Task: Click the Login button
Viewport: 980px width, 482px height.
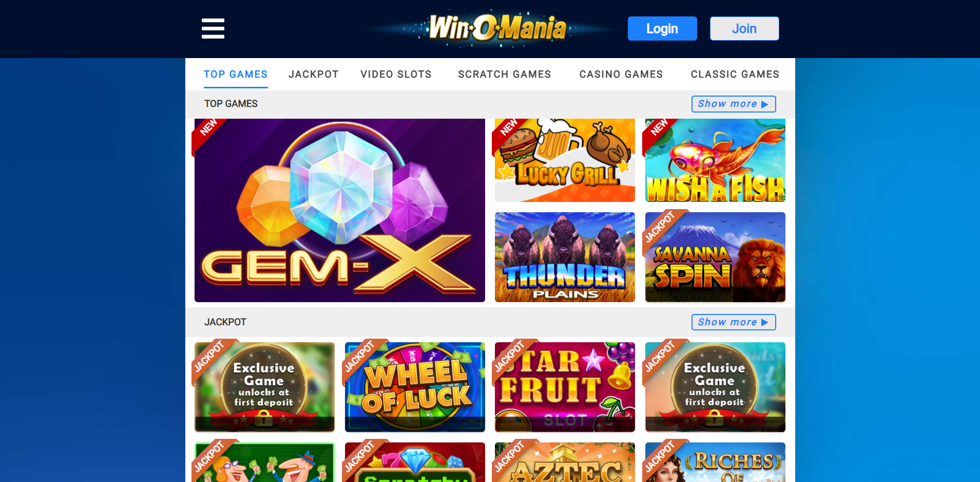Action: pyautogui.click(x=662, y=29)
